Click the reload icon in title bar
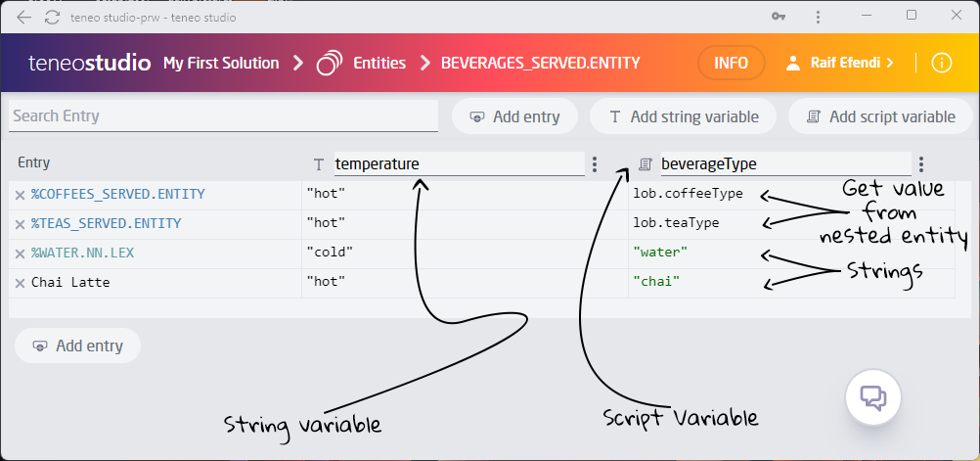 tap(50, 17)
